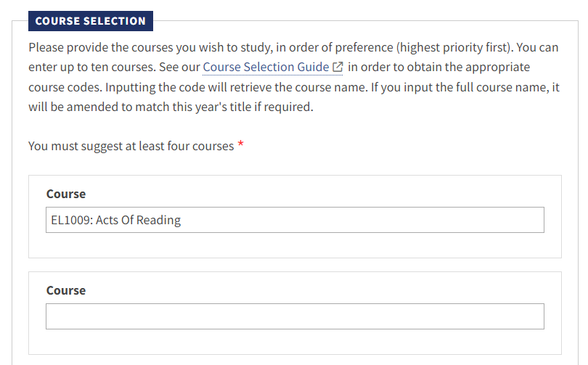Click the phrase "in order to obtain the appropriate"
The image size is (588, 365).
click(x=439, y=67)
